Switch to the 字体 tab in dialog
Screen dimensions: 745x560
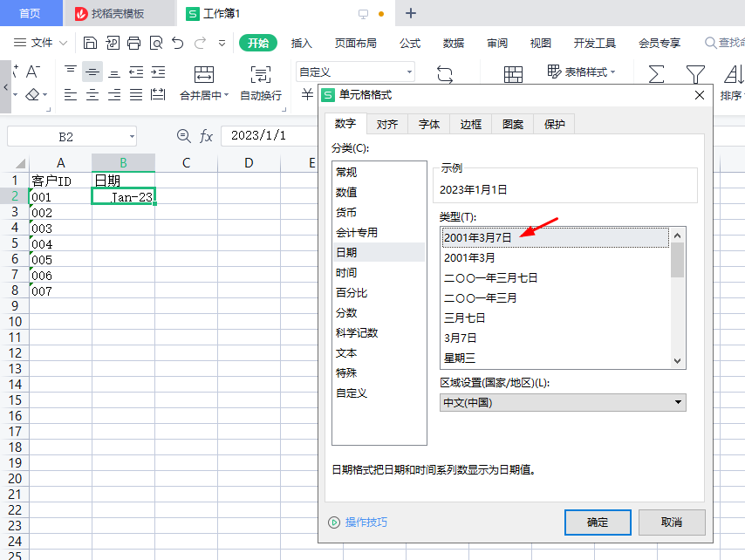point(429,125)
